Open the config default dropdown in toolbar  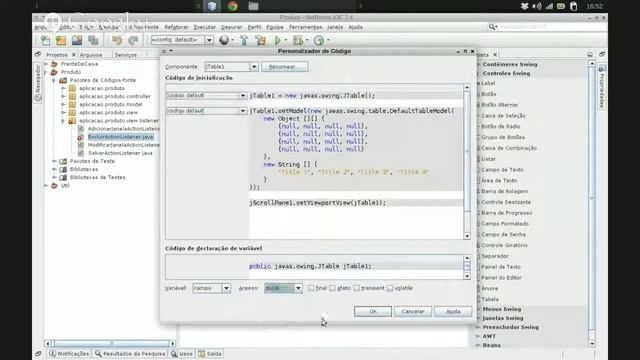coord(209,40)
